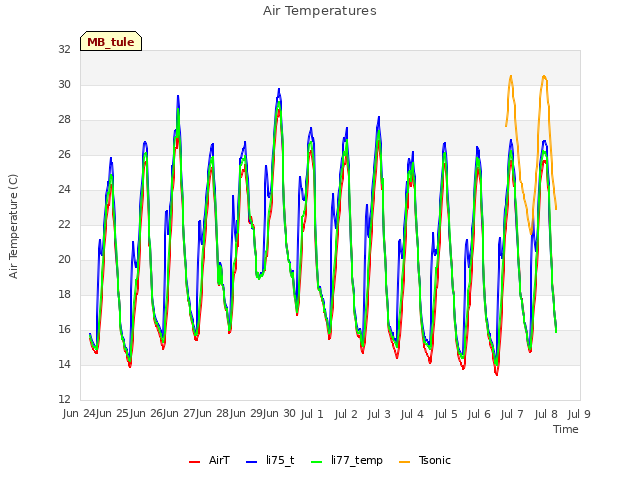Click the Time axis label
The width and height of the screenshot is (640, 480).
pos(566,429)
